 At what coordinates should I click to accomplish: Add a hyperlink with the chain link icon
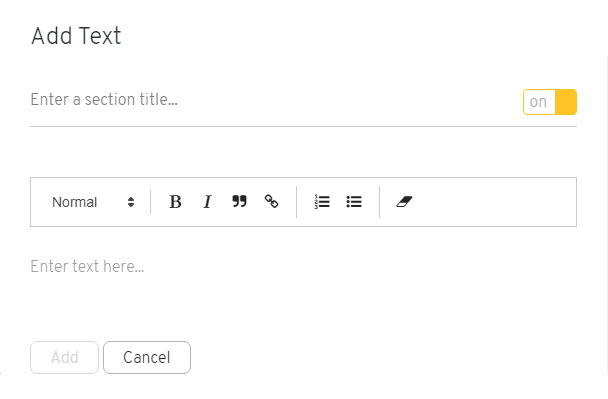tap(271, 202)
